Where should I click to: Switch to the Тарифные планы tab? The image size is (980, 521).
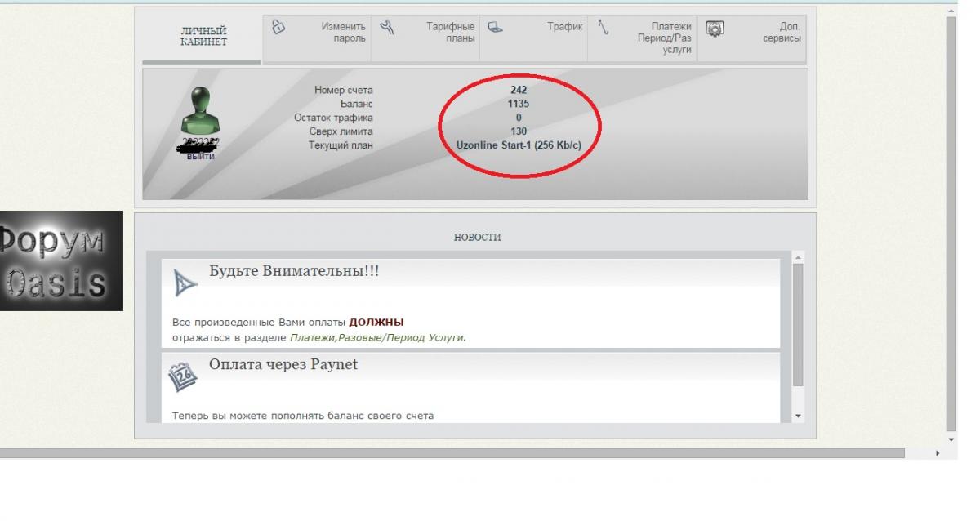[450, 33]
